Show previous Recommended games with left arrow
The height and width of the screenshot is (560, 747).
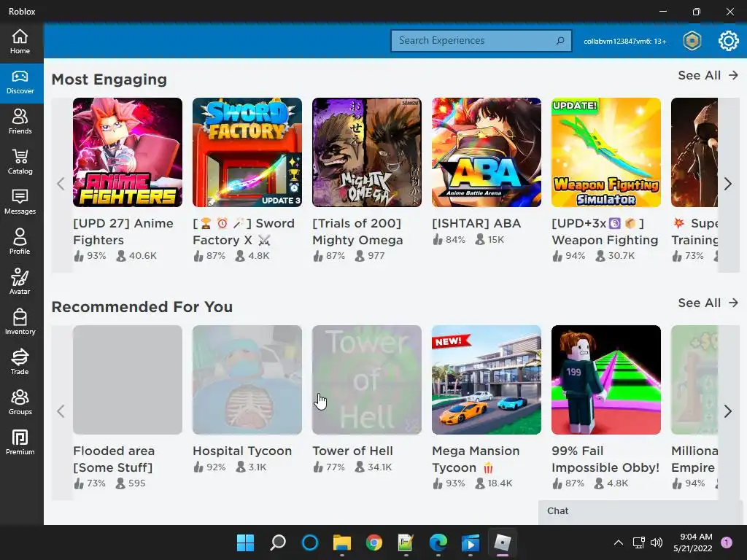coord(61,411)
